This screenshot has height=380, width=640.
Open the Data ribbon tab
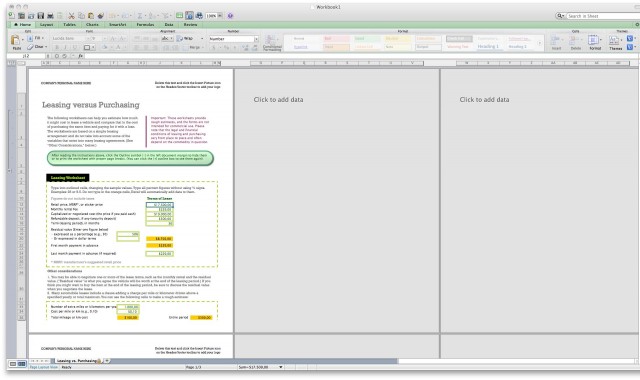[169, 24]
